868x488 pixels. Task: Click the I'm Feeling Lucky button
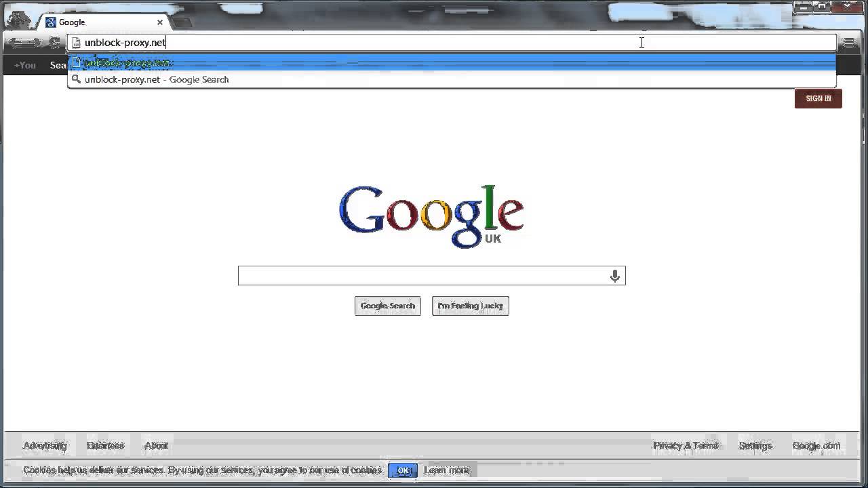471,306
